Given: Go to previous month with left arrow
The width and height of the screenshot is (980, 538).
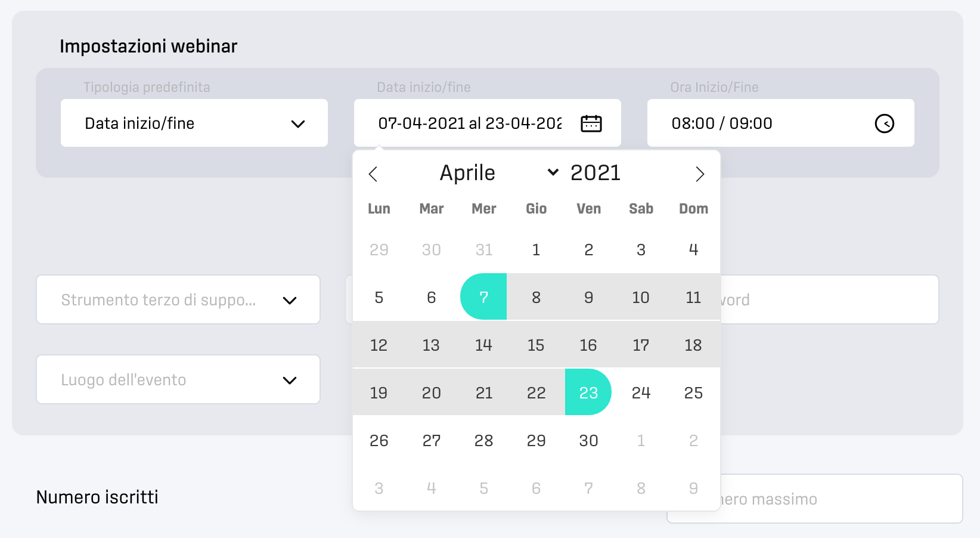Looking at the screenshot, I should coord(373,174).
